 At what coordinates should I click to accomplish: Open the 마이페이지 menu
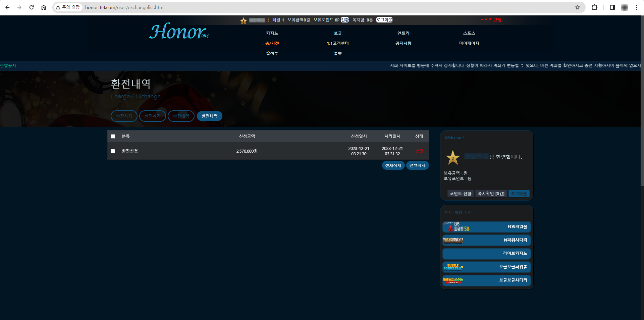click(x=469, y=43)
